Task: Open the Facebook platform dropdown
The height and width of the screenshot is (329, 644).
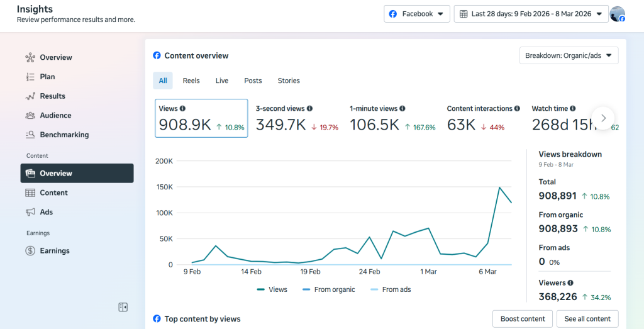Action: click(x=416, y=14)
